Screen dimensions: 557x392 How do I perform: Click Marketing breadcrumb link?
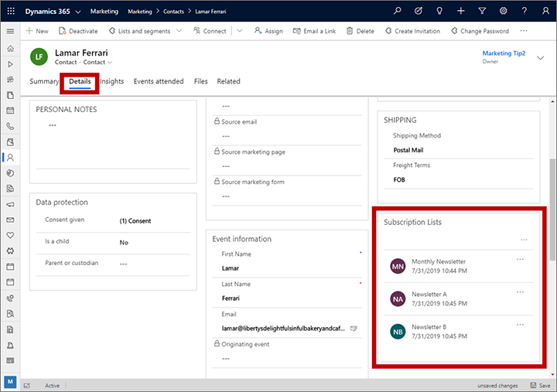coord(139,12)
